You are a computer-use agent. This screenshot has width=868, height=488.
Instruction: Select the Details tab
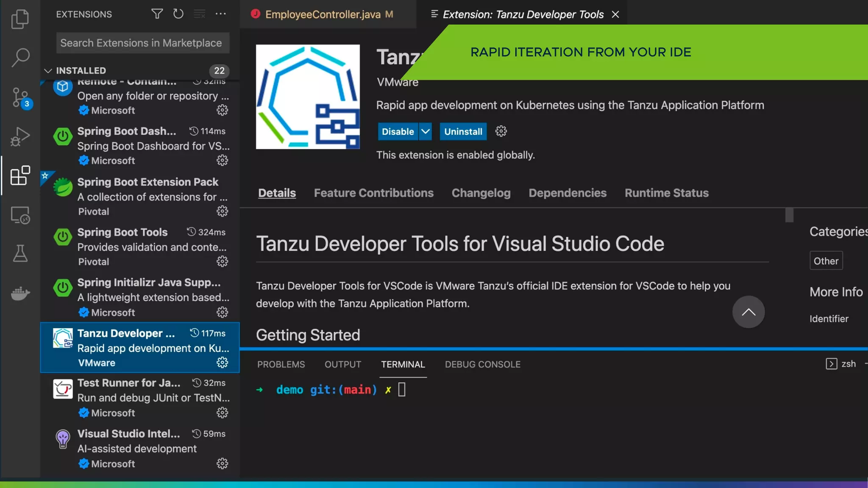pyautogui.click(x=277, y=193)
